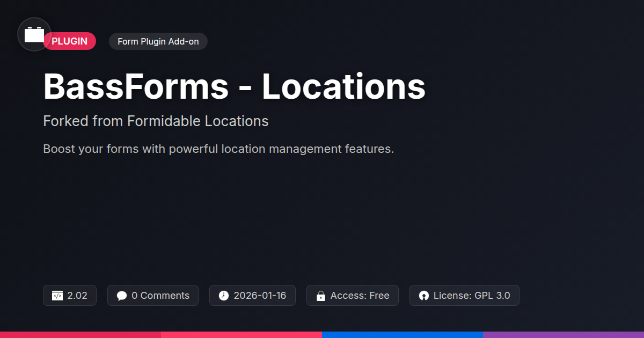Screen dimensions: 644x338
Task: Open the Form Plugin Add-on tag
Action: click(x=158, y=41)
